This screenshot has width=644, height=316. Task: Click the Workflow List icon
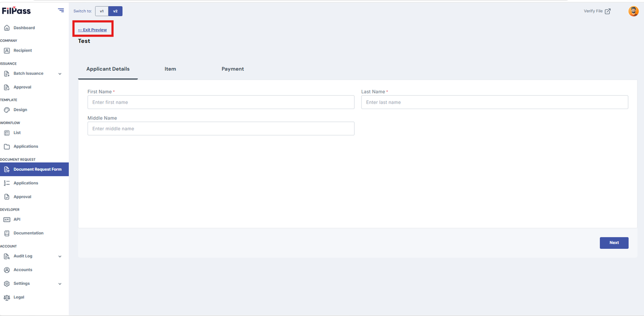(x=7, y=133)
